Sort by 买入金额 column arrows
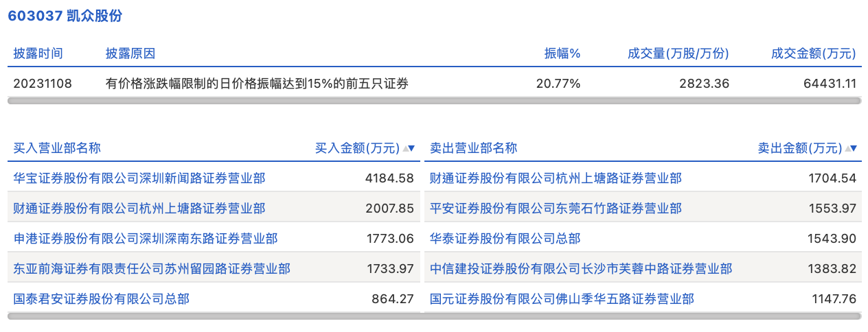This screenshot has height=332, width=868. pos(409,148)
